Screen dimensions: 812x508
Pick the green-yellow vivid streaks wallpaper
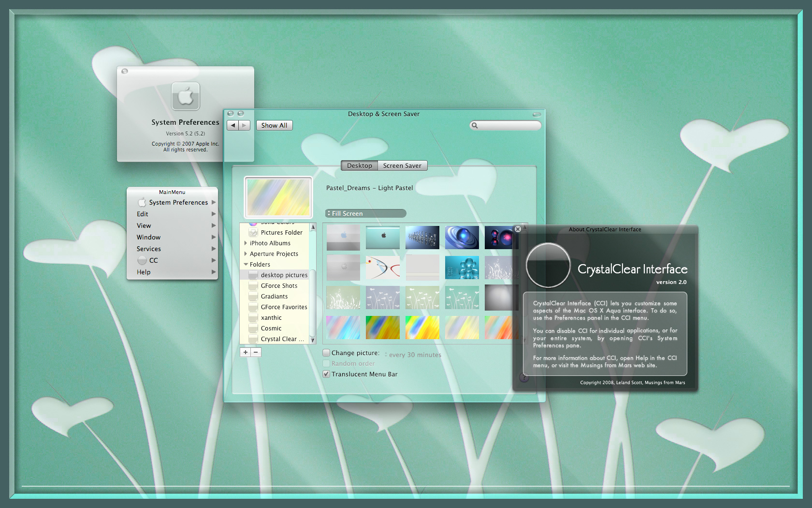[383, 328]
